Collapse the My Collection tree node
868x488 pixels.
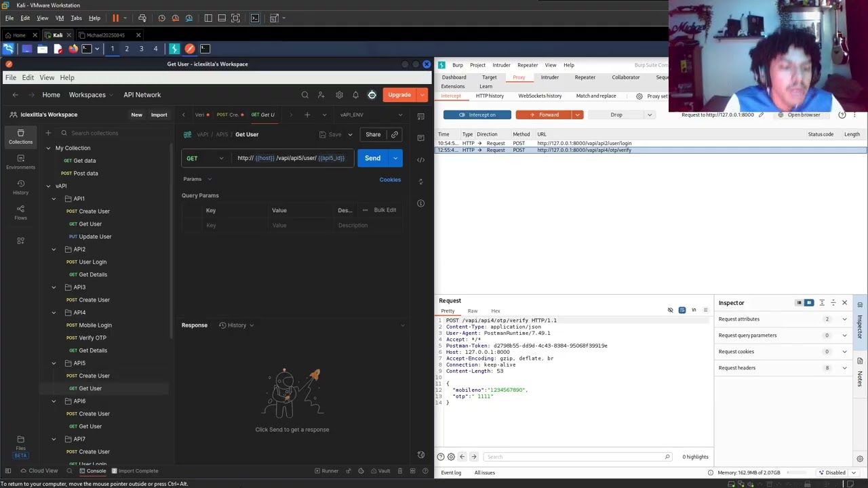48,148
